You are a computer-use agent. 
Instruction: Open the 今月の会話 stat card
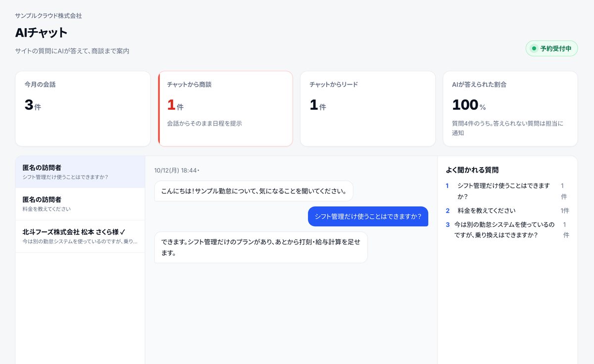(x=83, y=109)
